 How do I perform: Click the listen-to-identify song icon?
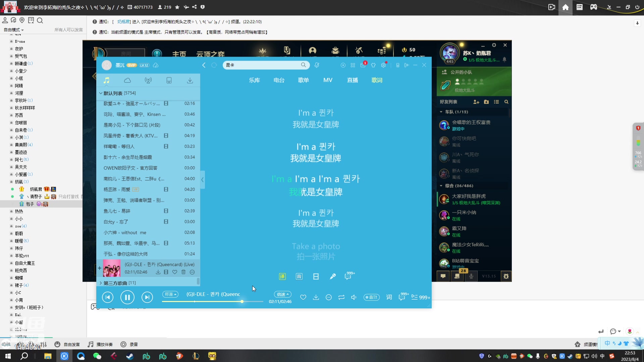(x=317, y=65)
